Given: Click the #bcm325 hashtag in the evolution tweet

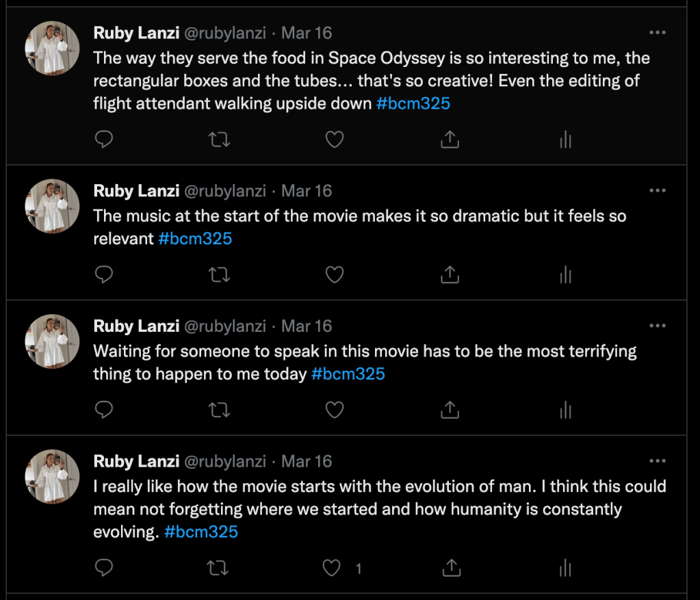Looking at the screenshot, I should coord(201,532).
